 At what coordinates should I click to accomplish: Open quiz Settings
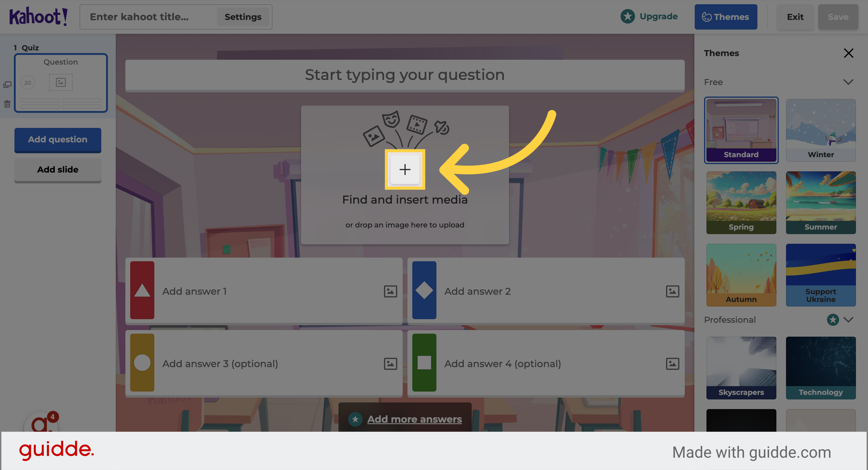tap(243, 17)
